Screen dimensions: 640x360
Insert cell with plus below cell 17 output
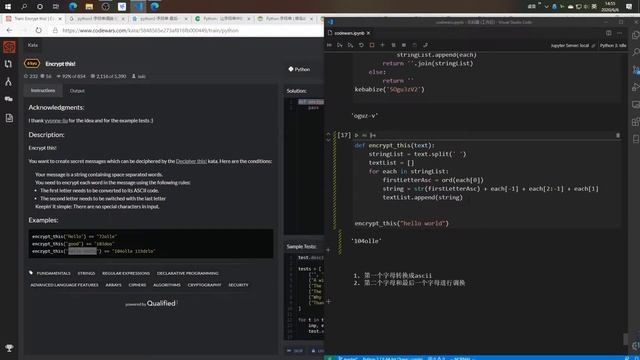click(x=328, y=250)
